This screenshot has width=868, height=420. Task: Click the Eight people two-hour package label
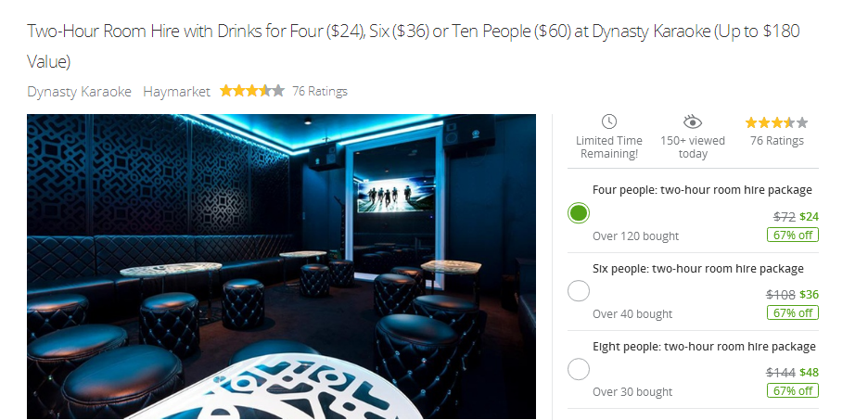point(704,347)
